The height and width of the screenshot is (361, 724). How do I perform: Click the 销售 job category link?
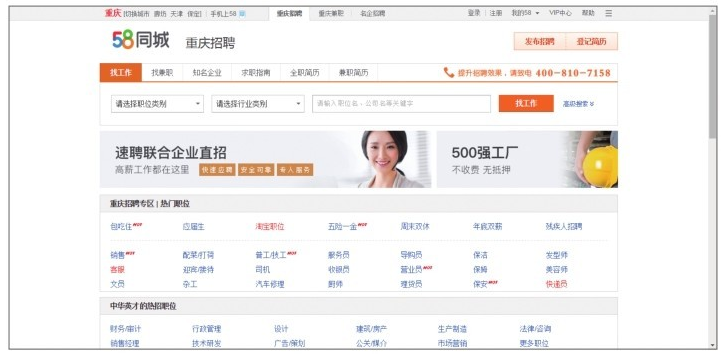pos(117,255)
